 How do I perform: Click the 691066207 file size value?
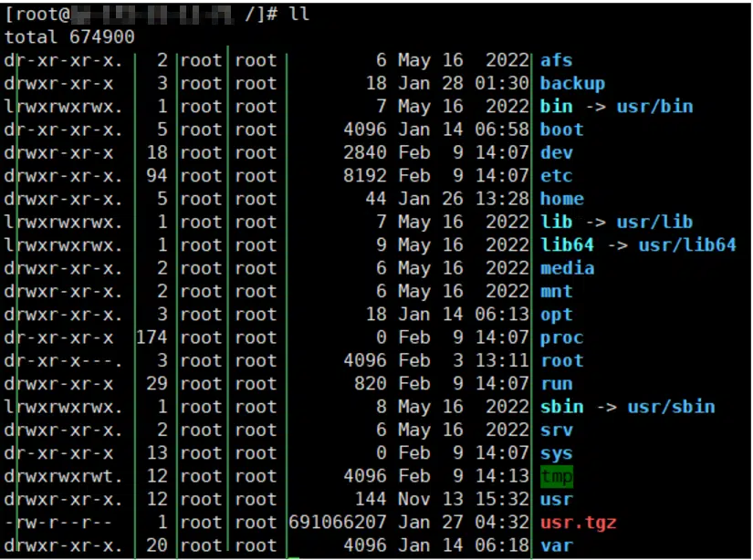[337, 523]
